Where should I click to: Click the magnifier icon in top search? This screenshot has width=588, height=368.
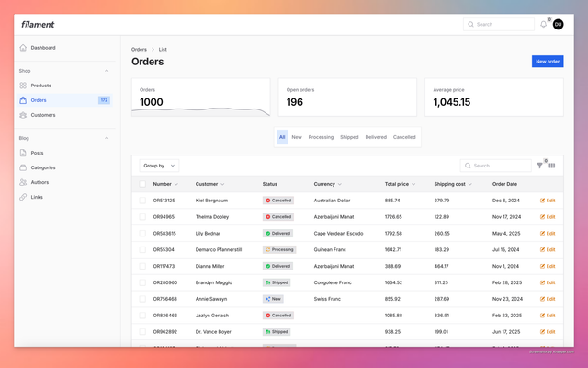click(470, 25)
